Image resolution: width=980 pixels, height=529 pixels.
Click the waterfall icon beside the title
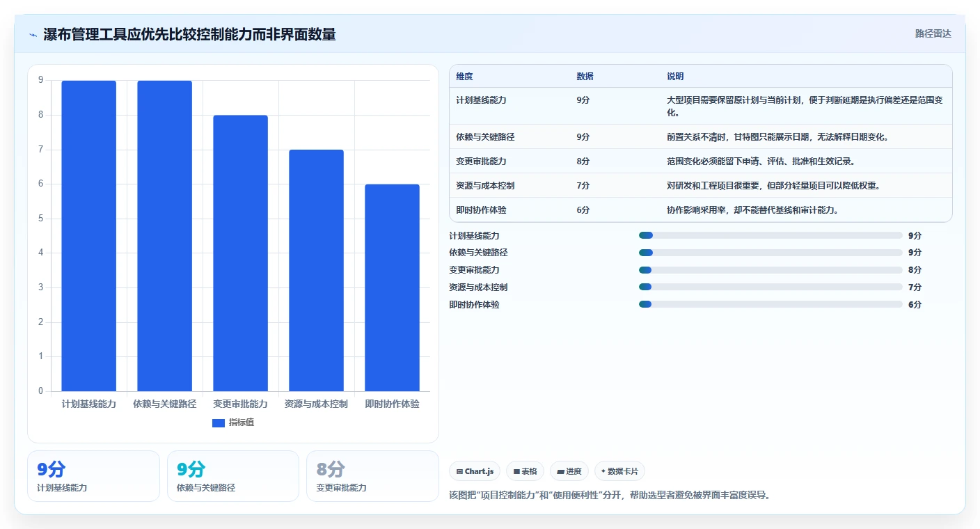(33, 35)
